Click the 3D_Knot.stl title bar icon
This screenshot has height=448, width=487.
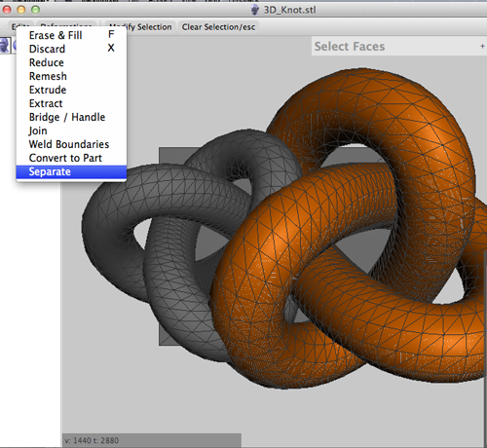tap(255, 10)
